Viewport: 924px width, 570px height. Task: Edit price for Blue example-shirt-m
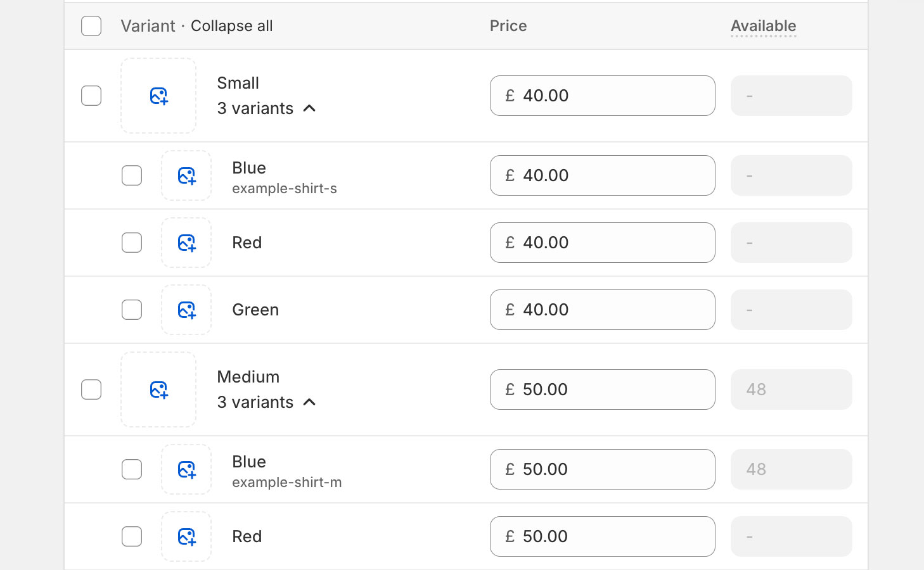tap(603, 469)
